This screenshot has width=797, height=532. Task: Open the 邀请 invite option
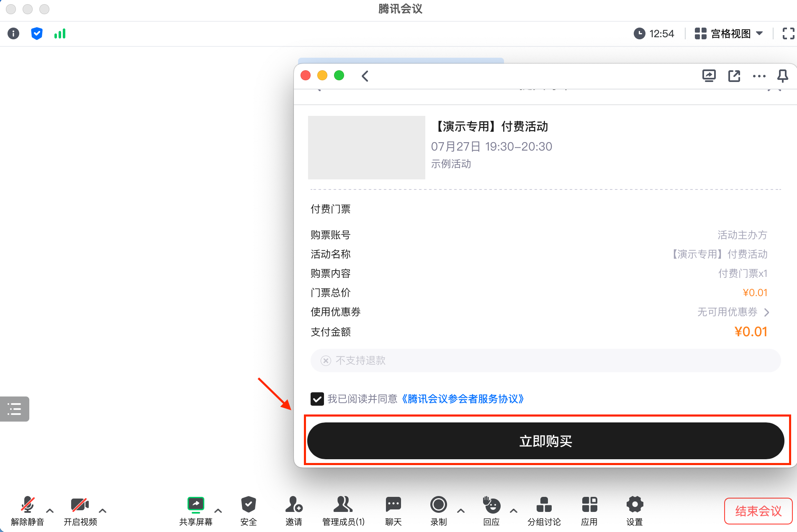(294, 511)
